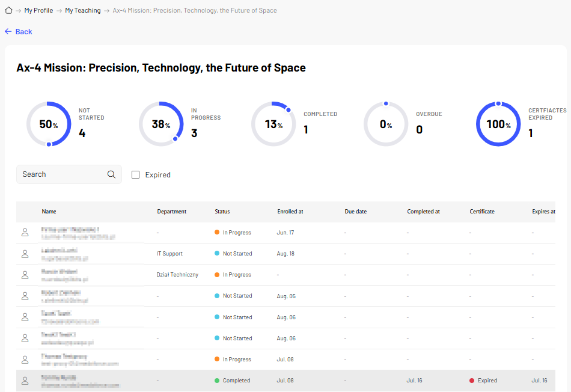
Task: Click user icon in Dział Techniczny row
Action: [25, 275]
